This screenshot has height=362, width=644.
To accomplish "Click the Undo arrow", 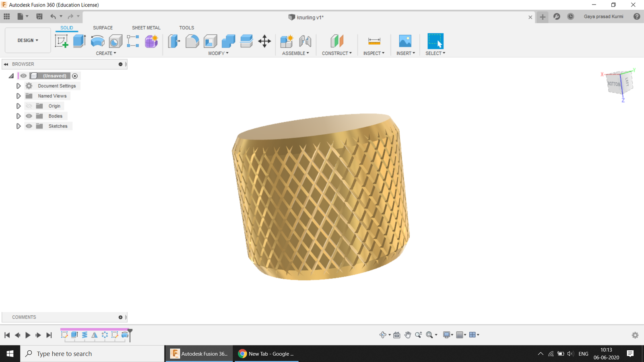I will click(53, 16).
